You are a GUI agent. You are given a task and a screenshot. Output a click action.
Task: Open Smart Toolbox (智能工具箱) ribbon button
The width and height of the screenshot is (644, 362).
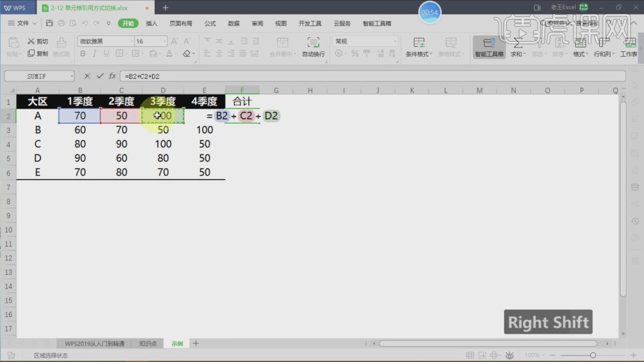click(x=489, y=47)
